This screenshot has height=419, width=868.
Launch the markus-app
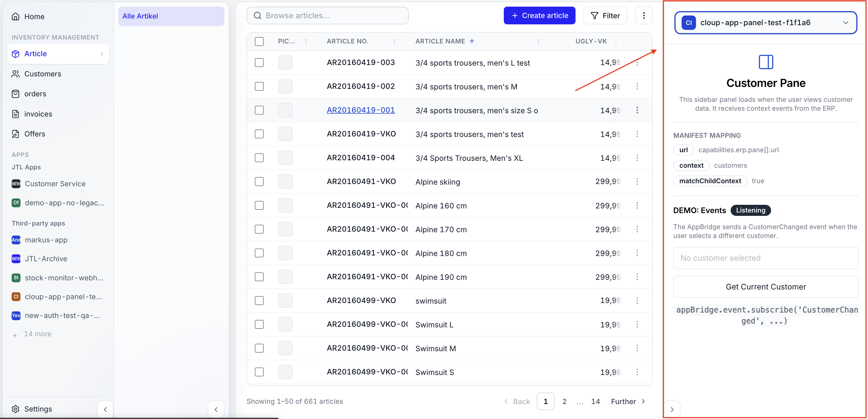tap(40, 240)
